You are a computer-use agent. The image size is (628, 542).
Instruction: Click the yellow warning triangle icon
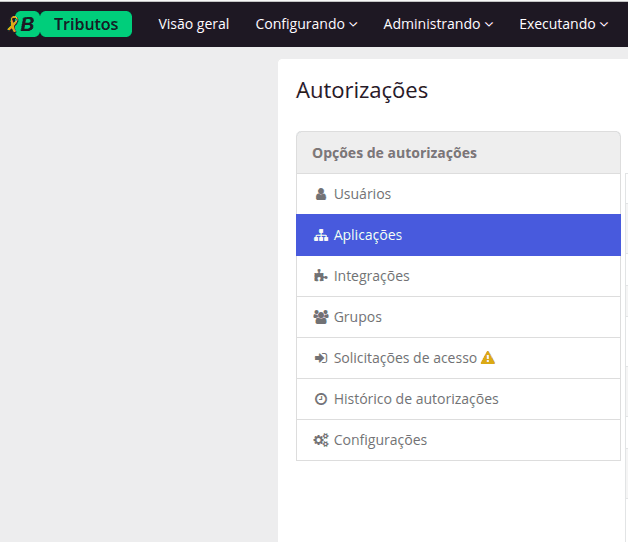tap(488, 358)
